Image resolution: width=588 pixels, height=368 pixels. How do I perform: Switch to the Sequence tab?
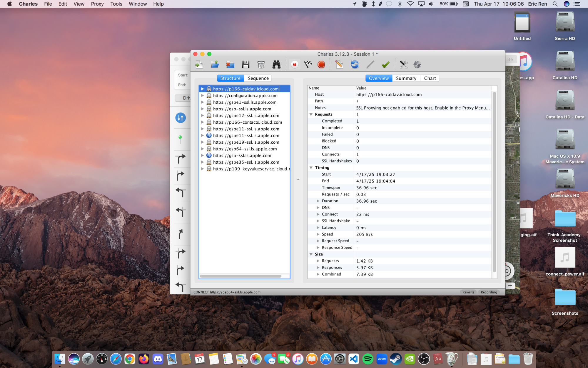pos(258,78)
